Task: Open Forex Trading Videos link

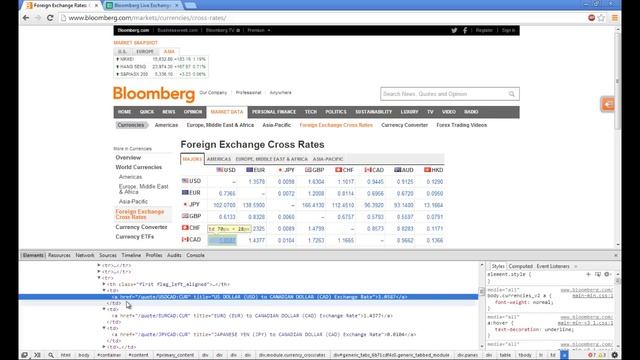Action: coord(462,125)
